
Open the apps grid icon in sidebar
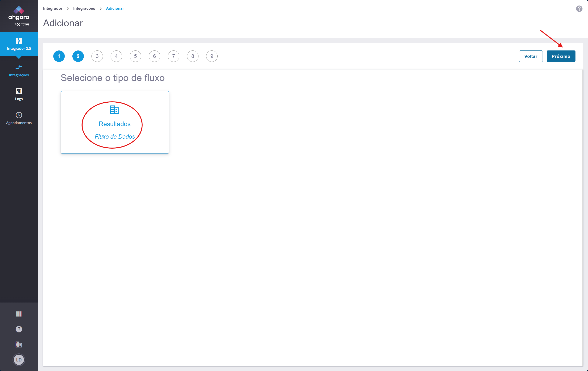[19, 314]
